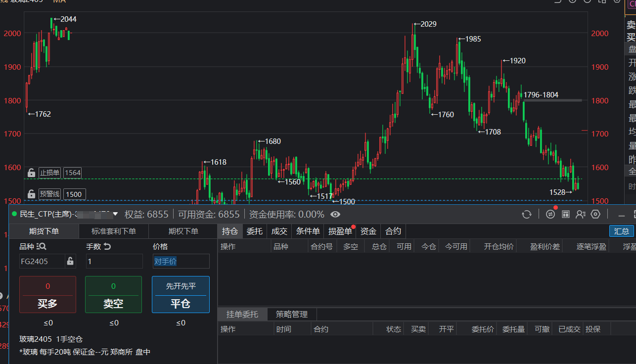Viewport: 636px width, 364px height.
Task: Click the 可用资金: 6855 text
Action: [x=209, y=214]
